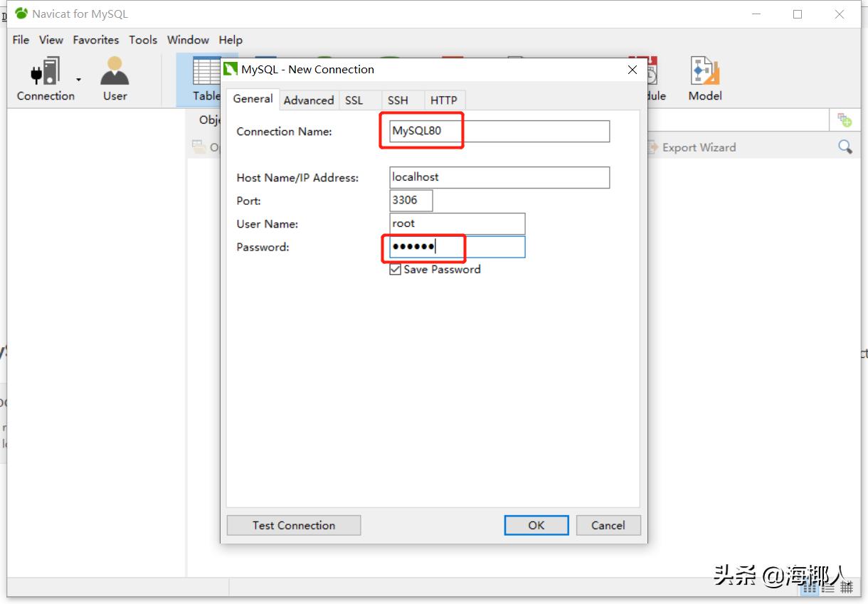Open the Window menu
Screen dimensions: 868x604
[x=188, y=40]
